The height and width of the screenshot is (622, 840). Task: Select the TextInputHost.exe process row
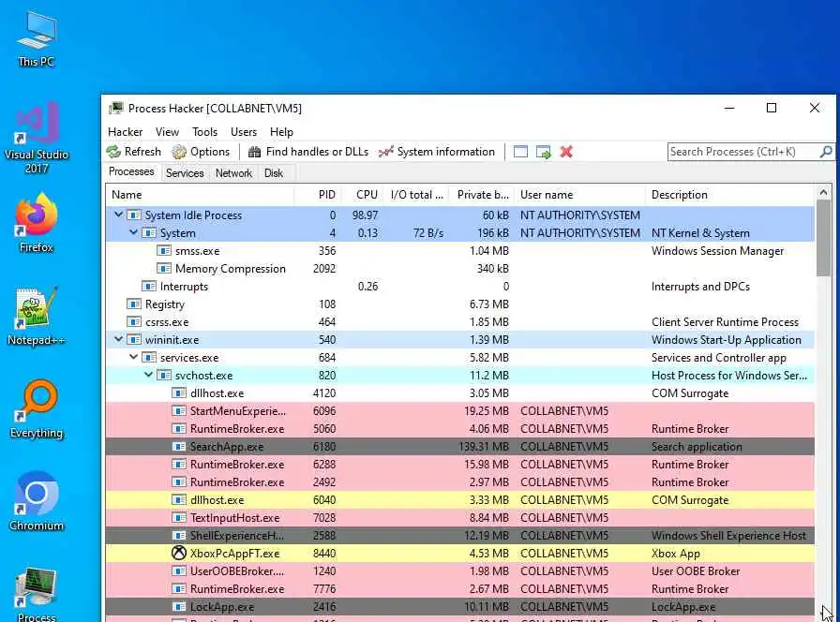460,518
